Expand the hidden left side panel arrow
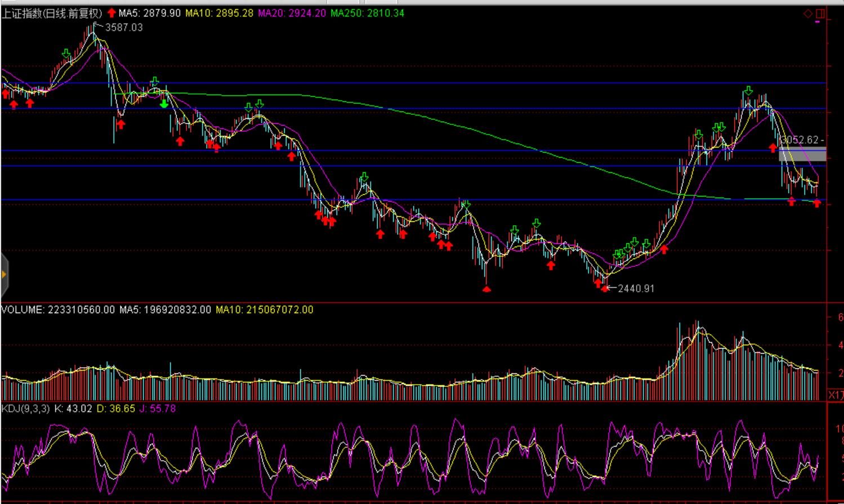844x504 pixels. click(4, 275)
